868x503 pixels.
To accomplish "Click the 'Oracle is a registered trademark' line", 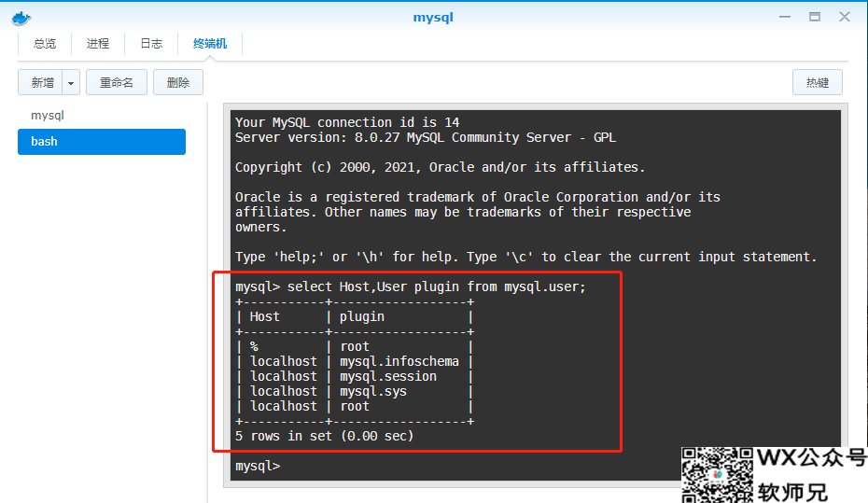I will point(478,197).
